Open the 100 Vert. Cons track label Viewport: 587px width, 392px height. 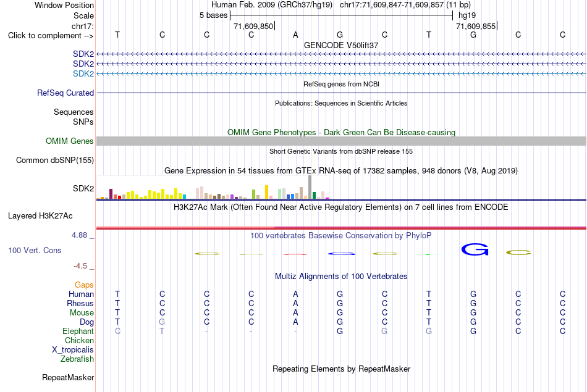click(x=35, y=250)
